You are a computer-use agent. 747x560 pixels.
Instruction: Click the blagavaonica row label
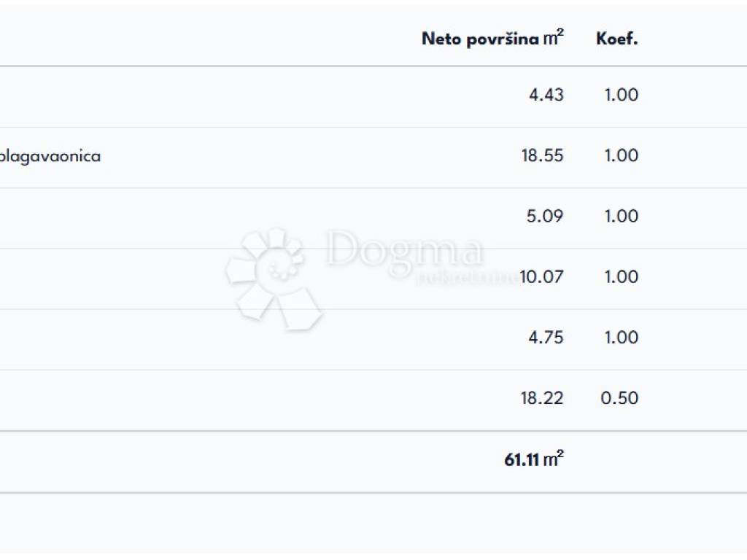(x=50, y=155)
